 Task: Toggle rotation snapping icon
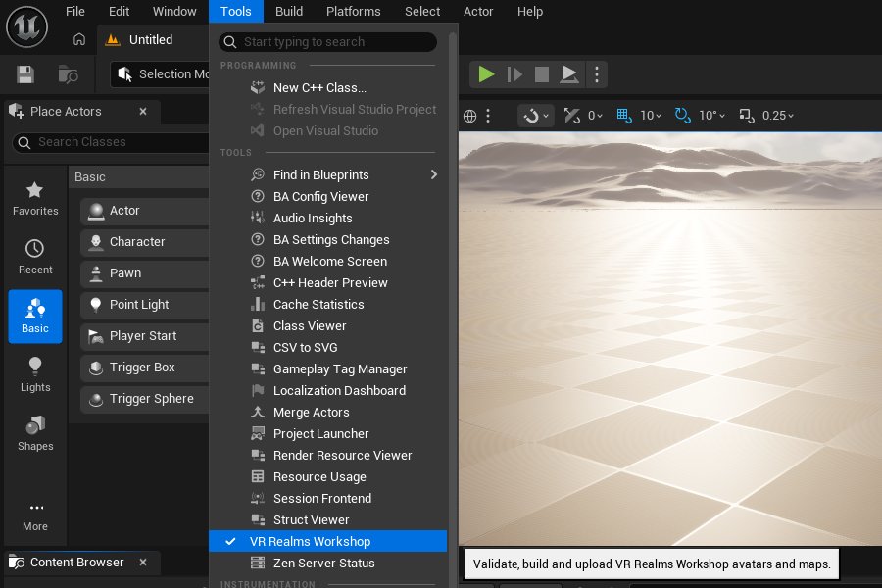682,116
